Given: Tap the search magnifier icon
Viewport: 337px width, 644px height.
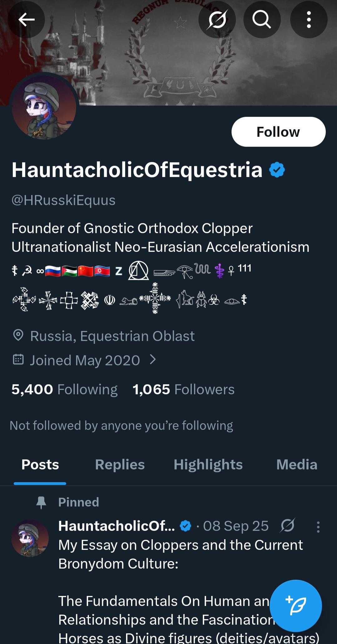Looking at the screenshot, I should click(x=262, y=20).
